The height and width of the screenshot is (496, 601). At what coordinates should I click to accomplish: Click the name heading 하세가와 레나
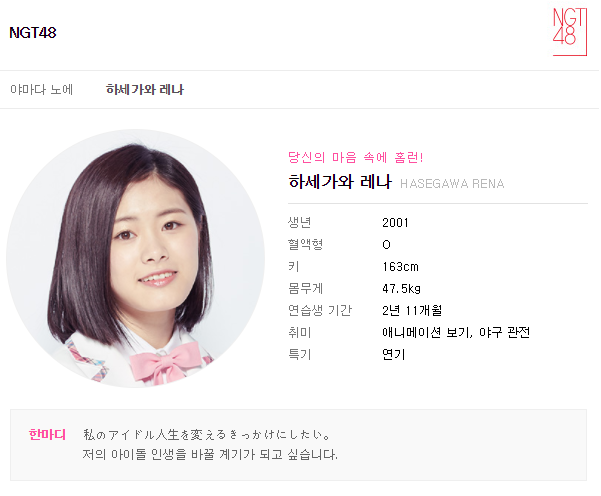tap(340, 182)
